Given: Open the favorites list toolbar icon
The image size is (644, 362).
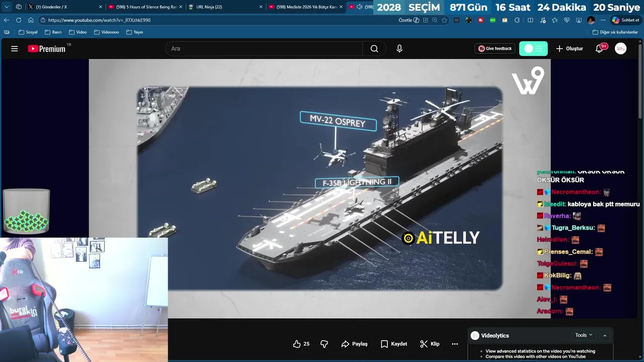Looking at the screenshot, I should [x=554, y=20].
